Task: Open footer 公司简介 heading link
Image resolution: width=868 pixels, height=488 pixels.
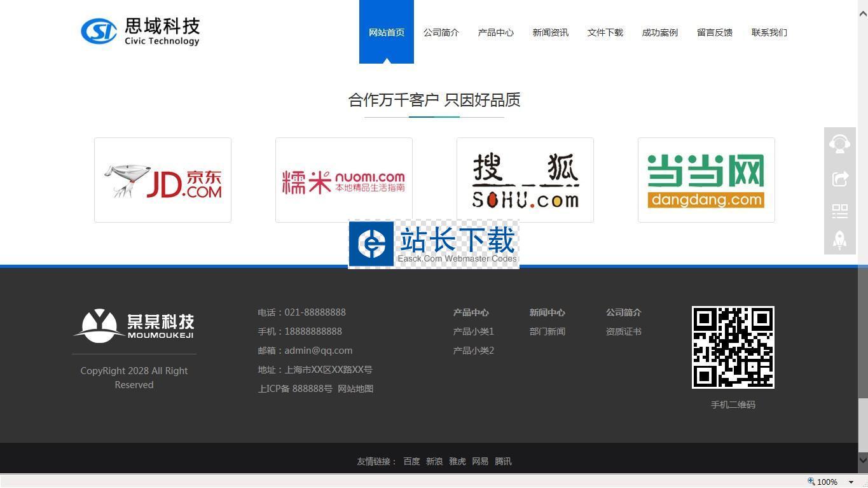Action: [624, 312]
